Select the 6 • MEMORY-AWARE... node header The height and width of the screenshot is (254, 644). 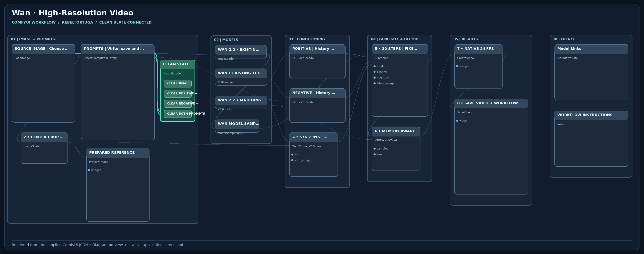(x=396, y=131)
